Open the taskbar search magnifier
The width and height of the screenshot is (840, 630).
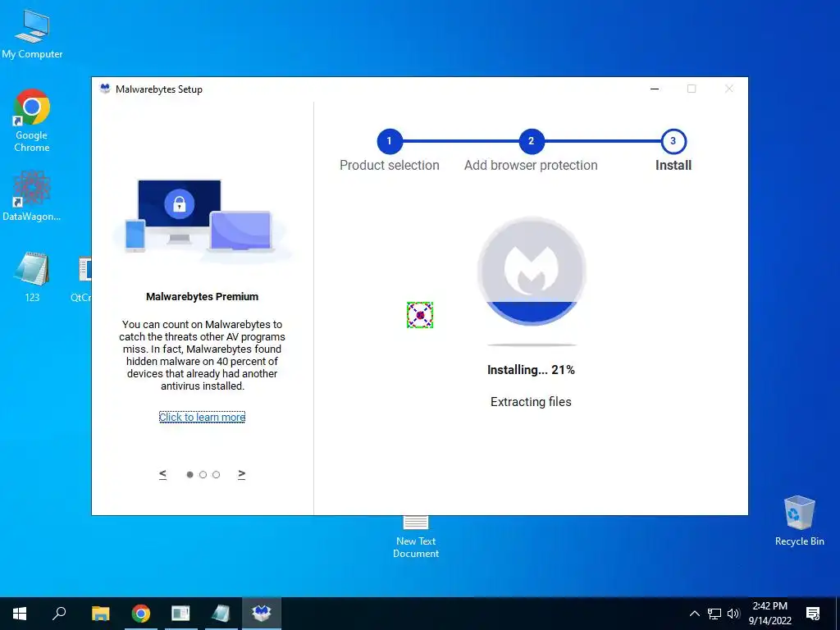[x=59, y=614]
